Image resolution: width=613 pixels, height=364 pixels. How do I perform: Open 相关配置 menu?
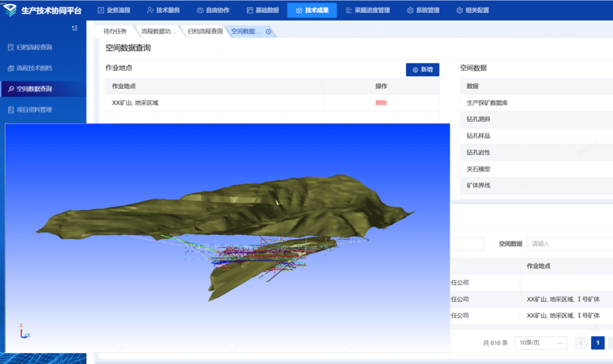click(473, 10)
